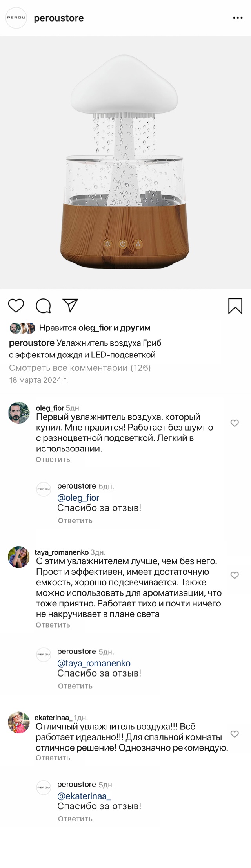Screen dimensions: 251x868
Task: Share the post via paper plane icon
Action: [x=70, y=305]
